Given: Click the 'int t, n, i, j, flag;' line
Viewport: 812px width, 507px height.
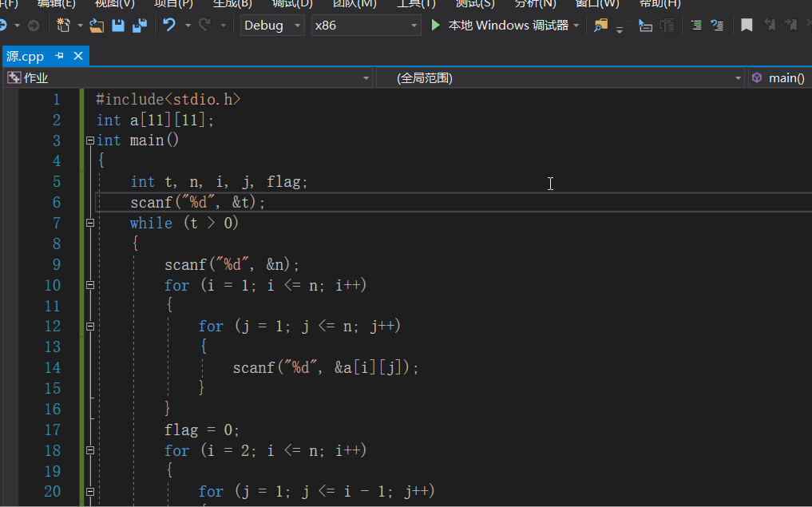Looking at the screenshot, I should 219,182.
